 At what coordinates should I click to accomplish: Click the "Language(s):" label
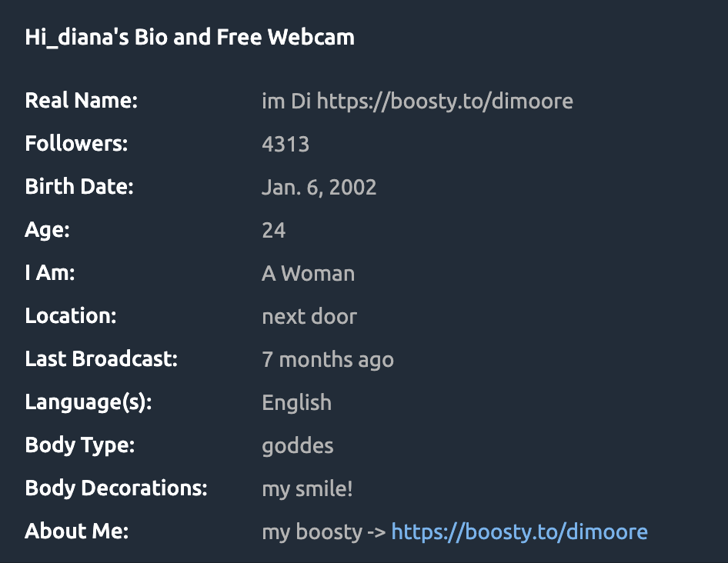[88, 402]
